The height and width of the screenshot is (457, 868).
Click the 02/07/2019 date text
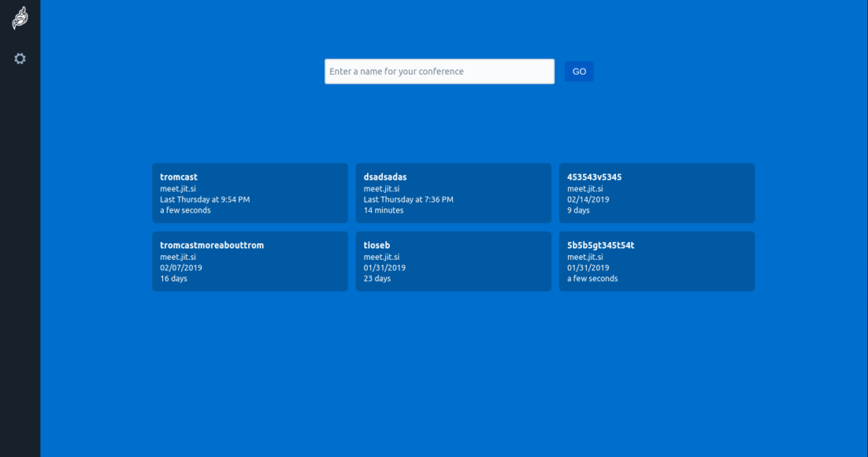point(181,268)
